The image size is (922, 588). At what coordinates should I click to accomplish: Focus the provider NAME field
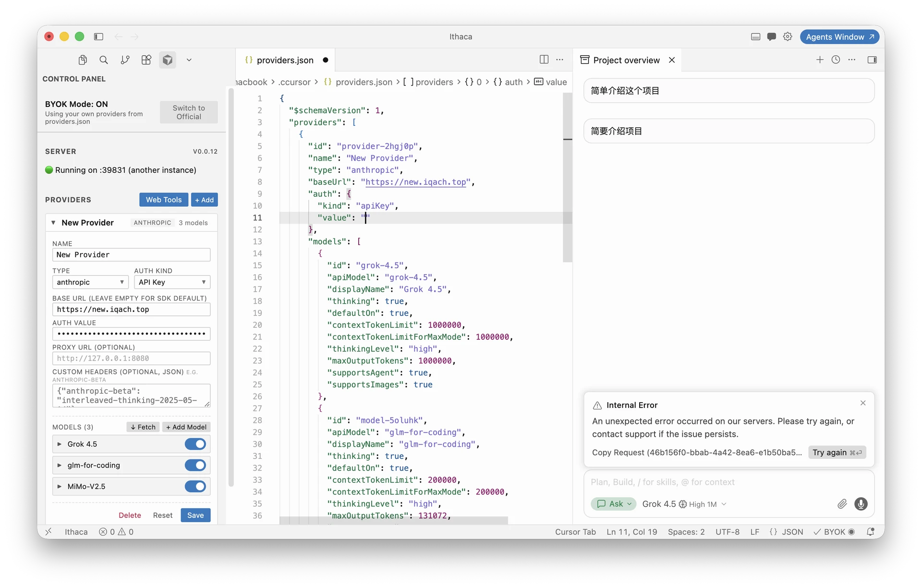(131, 255)
